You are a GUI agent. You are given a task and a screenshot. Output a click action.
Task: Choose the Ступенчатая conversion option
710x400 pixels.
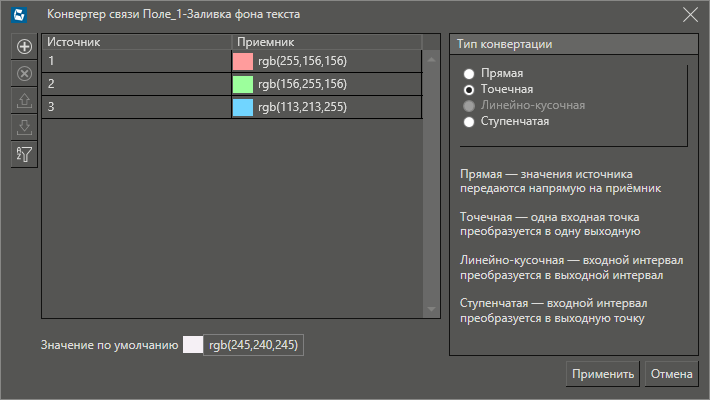coord(468,122)
